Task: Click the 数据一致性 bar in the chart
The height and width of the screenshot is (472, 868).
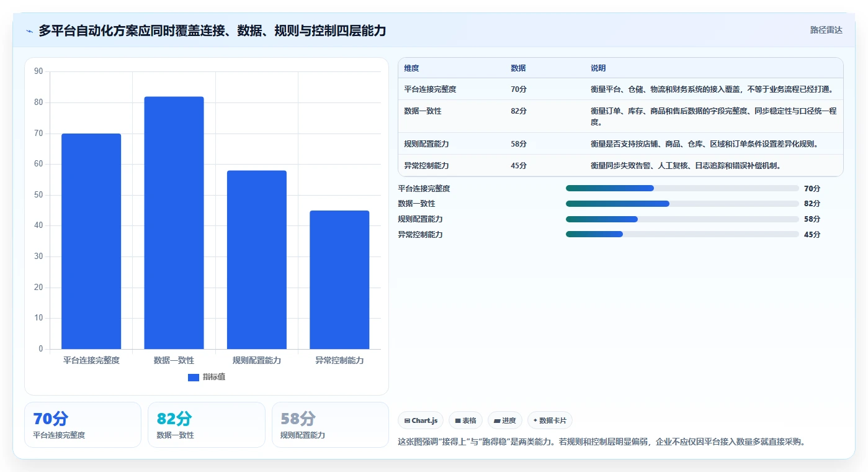Action: 174,223
